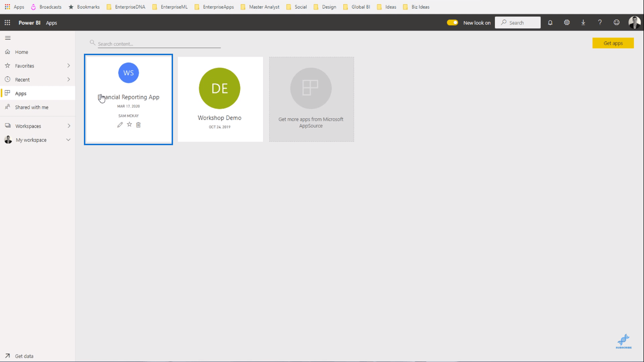Open the Global BI bookmark folder

(x=356, y=7)
